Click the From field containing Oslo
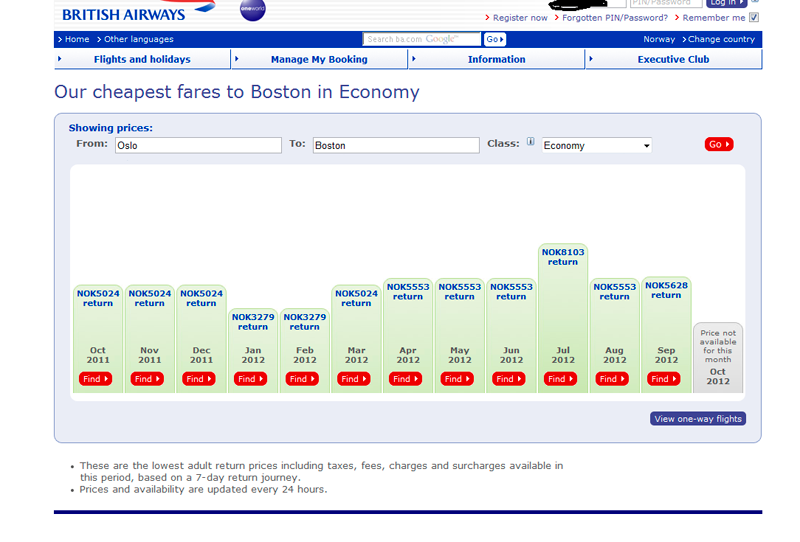 [x=198, y=145]
